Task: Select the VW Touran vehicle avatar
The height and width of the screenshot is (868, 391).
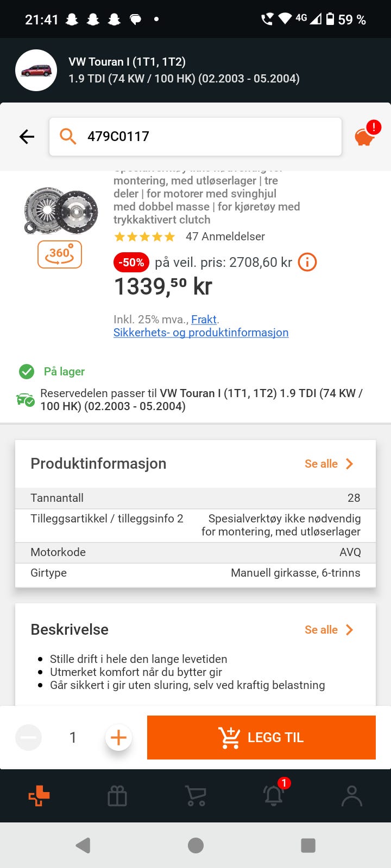Action: (x=36, y=70)
